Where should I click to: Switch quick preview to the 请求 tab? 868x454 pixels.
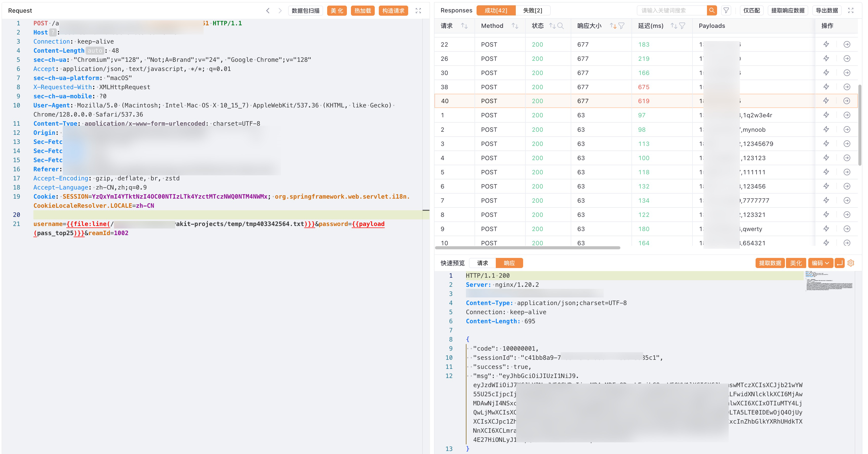[x=482, y=263]
